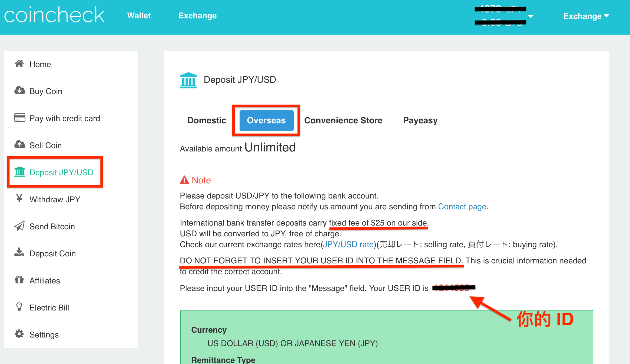
Task: Click Exchange next to Wallet in header
Action: pyautogui.click(x=198, y=16)
